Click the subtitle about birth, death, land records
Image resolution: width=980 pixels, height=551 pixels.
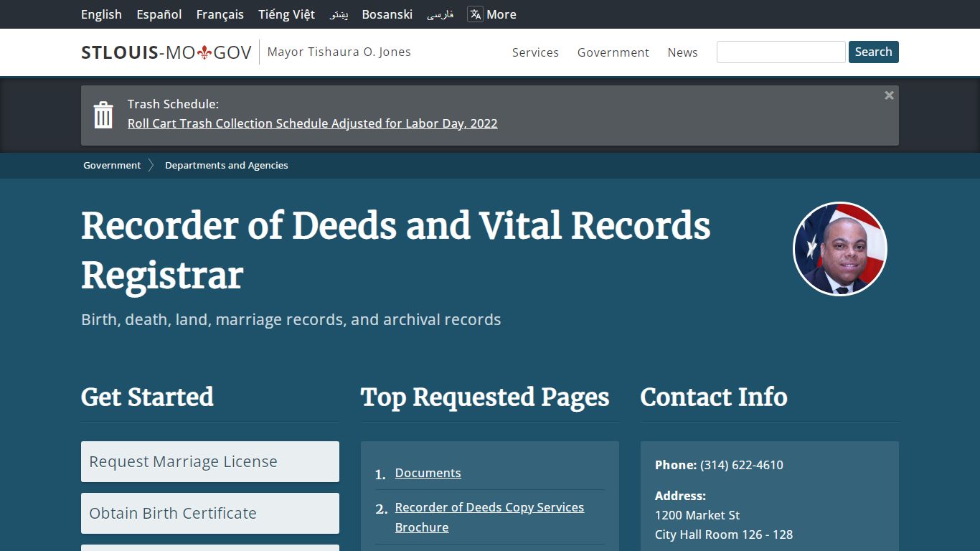point(291,319)
